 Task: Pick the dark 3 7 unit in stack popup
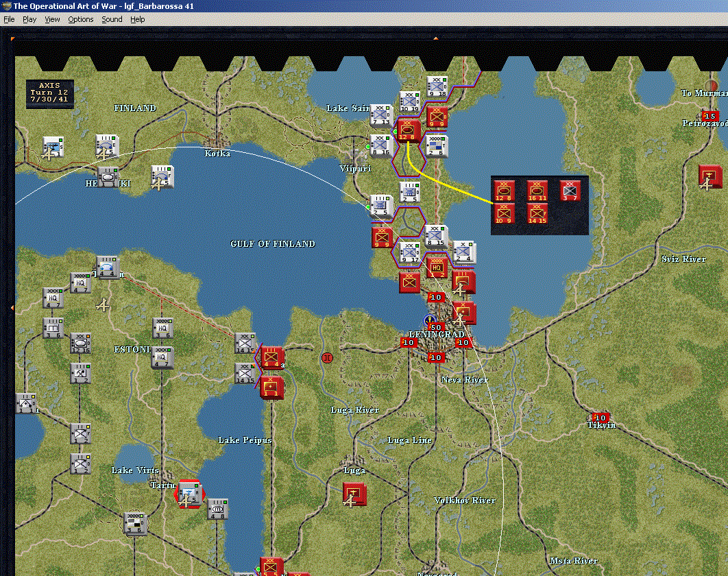pos(570,191)
